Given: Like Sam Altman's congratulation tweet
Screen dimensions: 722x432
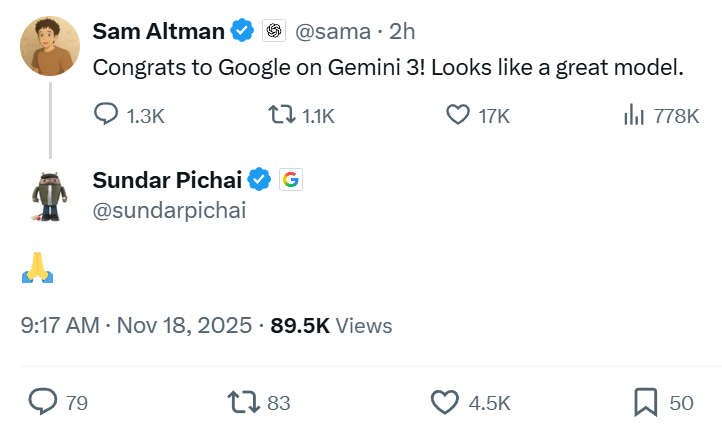Looking at the screenshot, I should click(457, 115).
